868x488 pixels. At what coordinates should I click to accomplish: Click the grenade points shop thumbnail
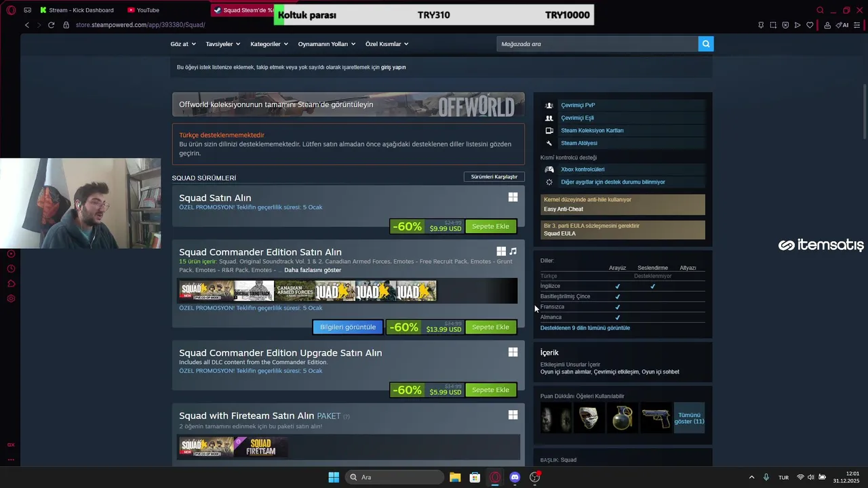click(x=623, y=418)
